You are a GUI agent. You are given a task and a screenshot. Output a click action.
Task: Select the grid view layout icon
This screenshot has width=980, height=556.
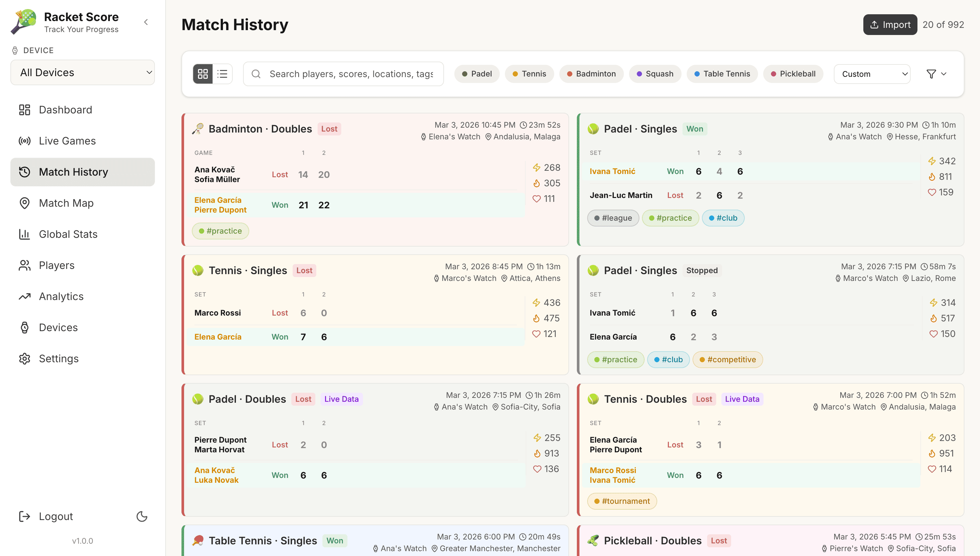coord(203,74)
